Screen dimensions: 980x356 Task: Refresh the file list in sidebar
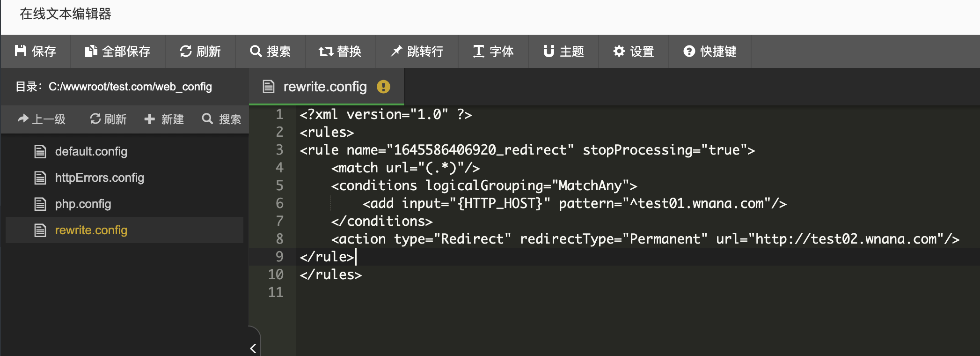pyautogui.click(x=108, y=119)
